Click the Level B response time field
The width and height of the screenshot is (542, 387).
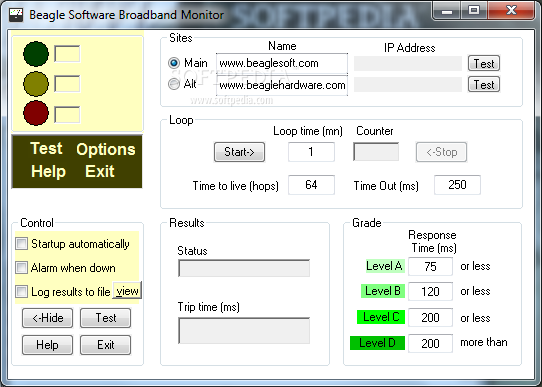[x=430, y=292]
